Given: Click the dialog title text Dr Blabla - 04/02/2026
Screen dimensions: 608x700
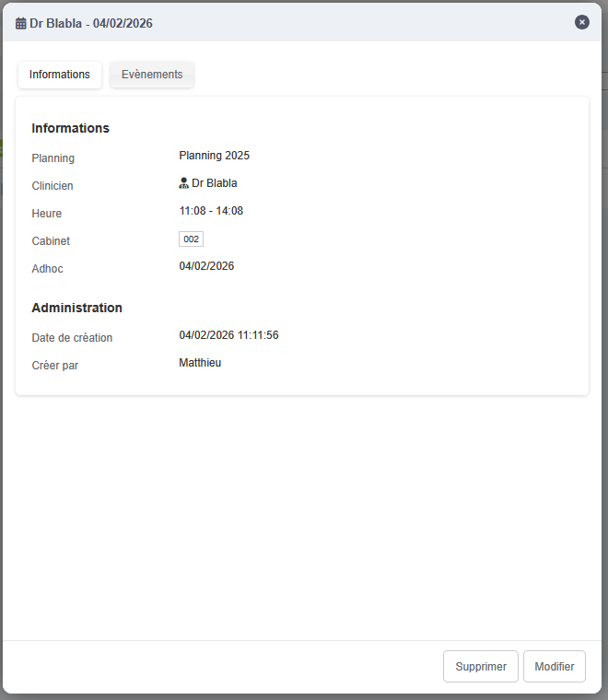Looking at the screenshot, I should (x=90, y=23).
